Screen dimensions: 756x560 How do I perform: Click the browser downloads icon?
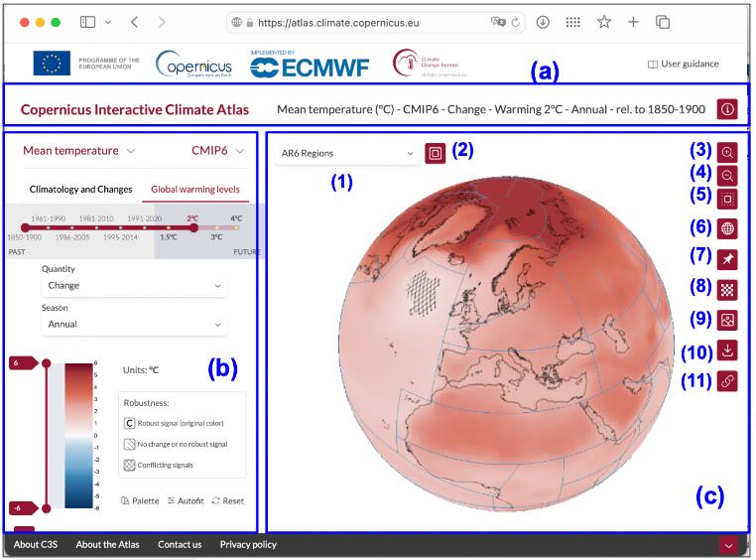[x=543, y=22]
